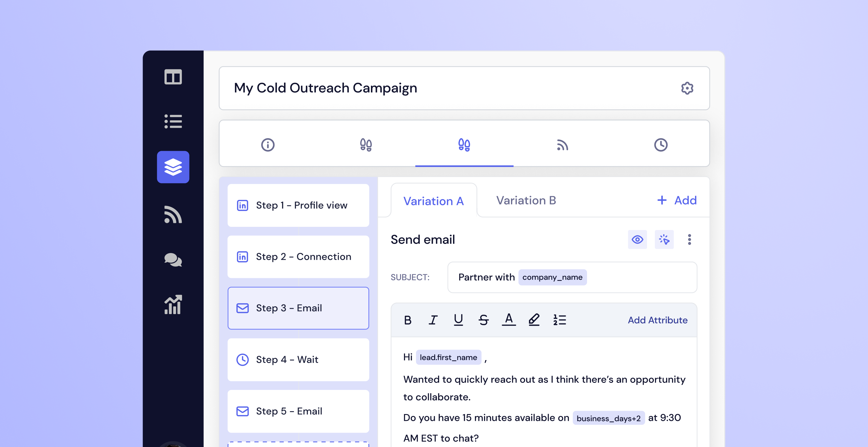This screenshot has width=868, height=447.
Task: Open the highlighter color tool
Action: (534, 319)
